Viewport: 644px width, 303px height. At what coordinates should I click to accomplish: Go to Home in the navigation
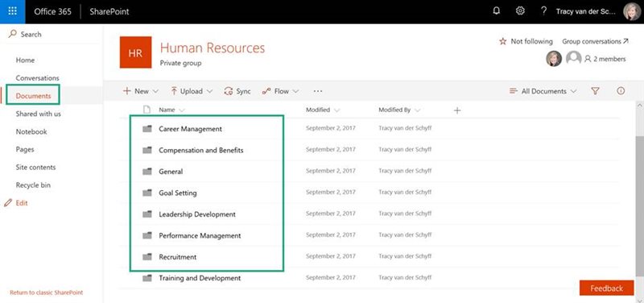25,60
